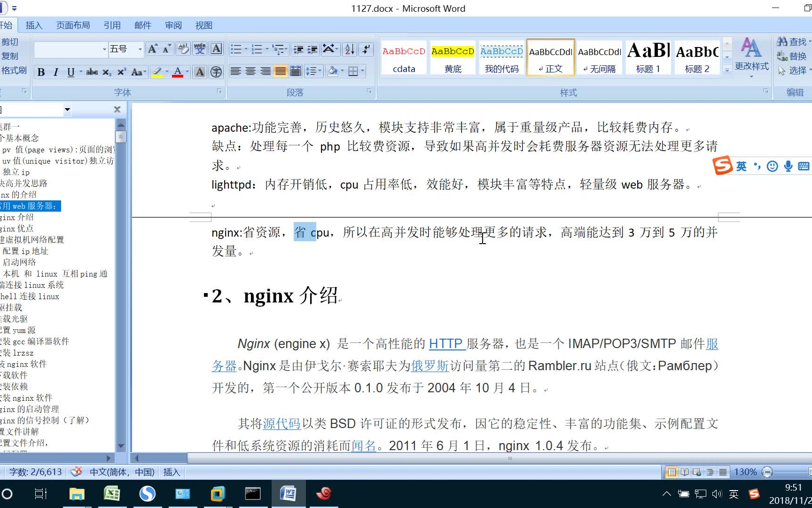The image size is (812, 508).
Task: Switch to outline view
Action: click(x=710, y=472)
